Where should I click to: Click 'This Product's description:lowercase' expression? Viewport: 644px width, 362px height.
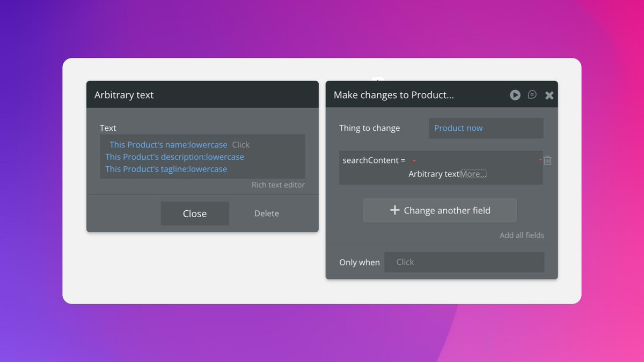point(174,157)
